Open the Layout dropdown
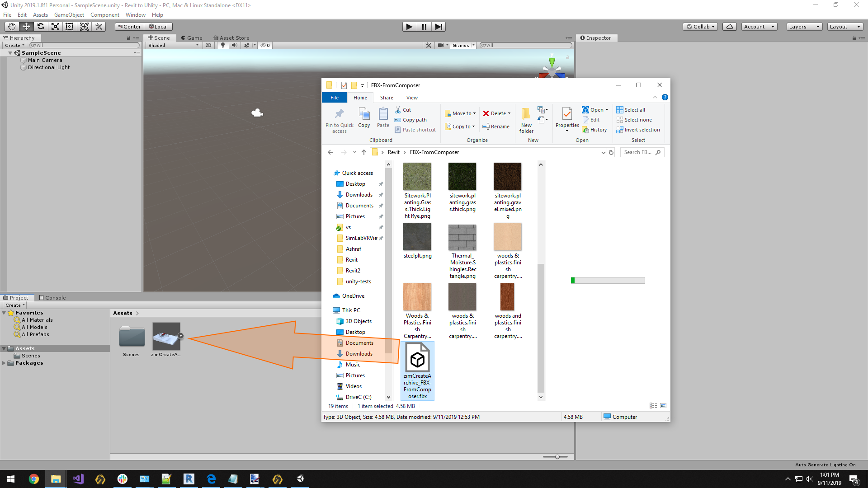 point(844,26)
